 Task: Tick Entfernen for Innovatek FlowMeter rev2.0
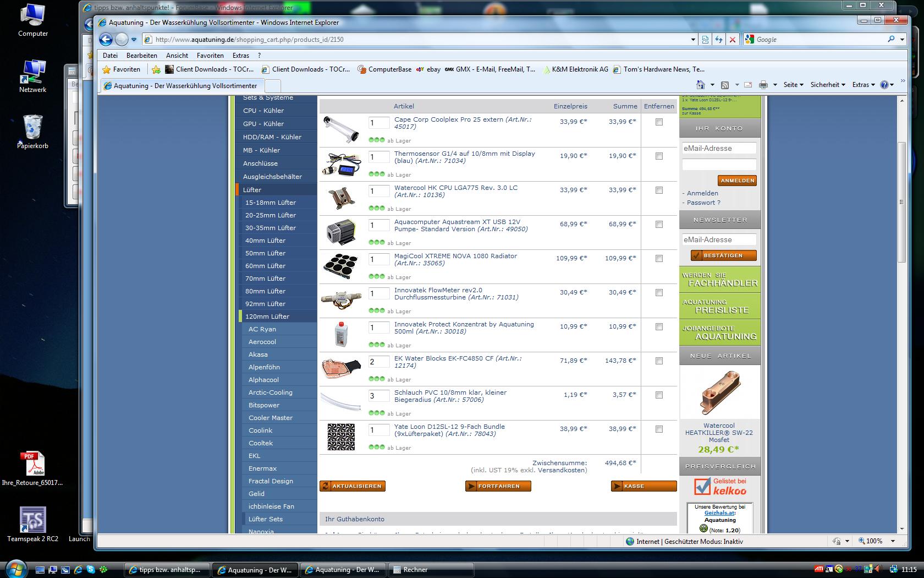659,293
